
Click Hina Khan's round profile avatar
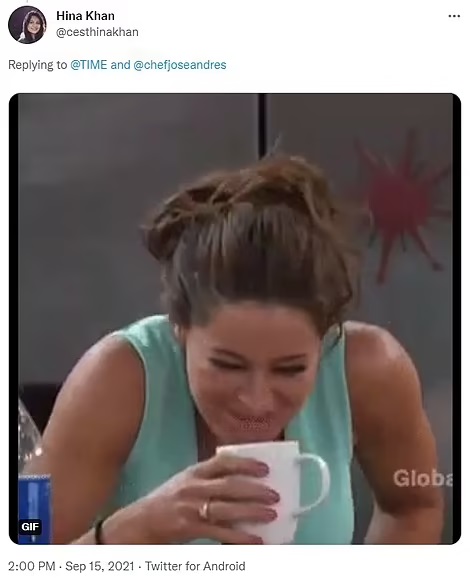click(x=27, y=25)
